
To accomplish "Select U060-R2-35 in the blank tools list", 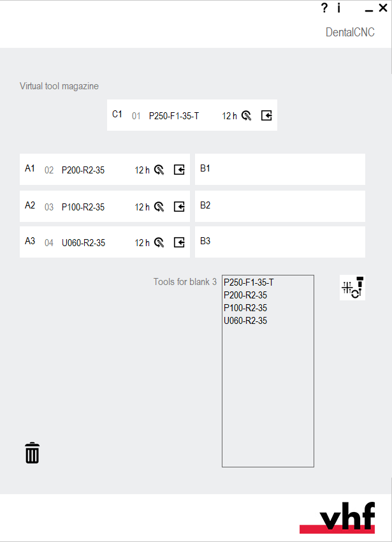I will pyautogui.click(x=245, y=321).
